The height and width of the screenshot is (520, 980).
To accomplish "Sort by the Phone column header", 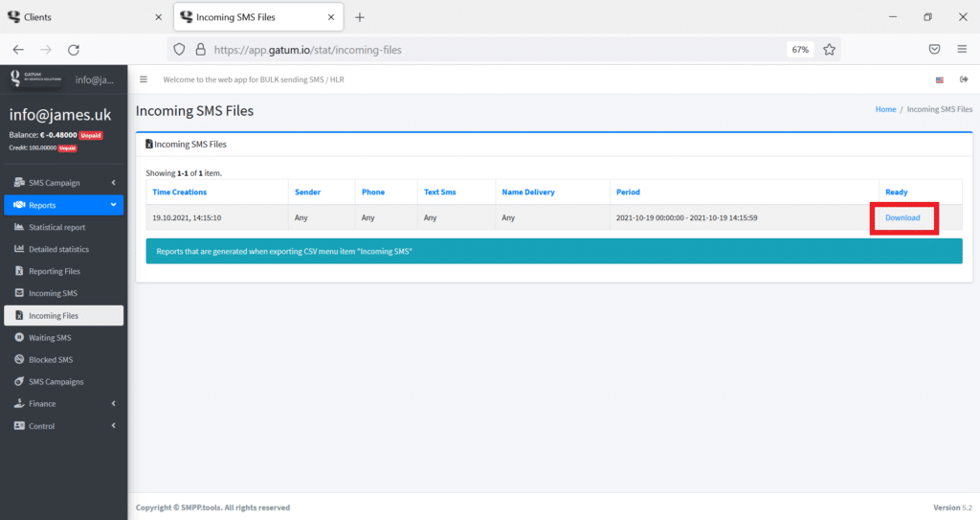I will (373, 192).
